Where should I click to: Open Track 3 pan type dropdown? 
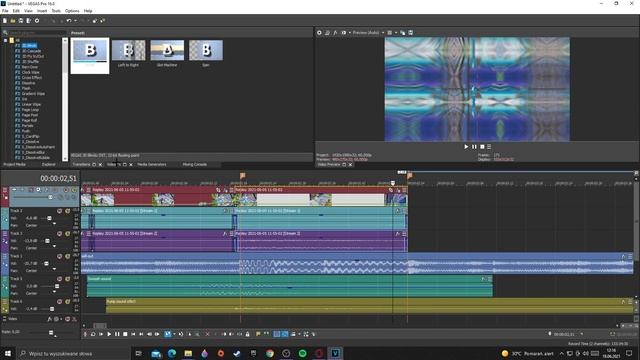tap(54, 247)
